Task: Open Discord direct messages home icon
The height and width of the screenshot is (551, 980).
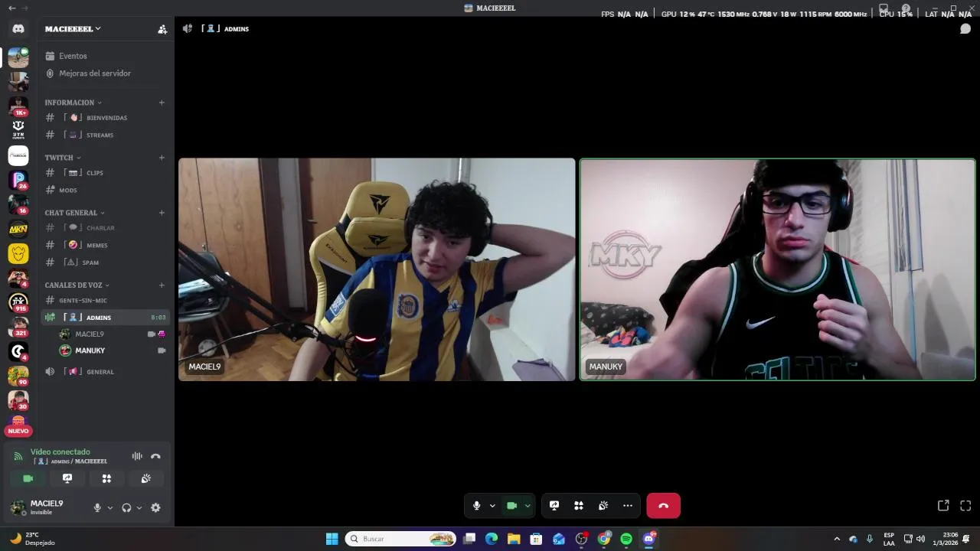Action: (18, 28)
